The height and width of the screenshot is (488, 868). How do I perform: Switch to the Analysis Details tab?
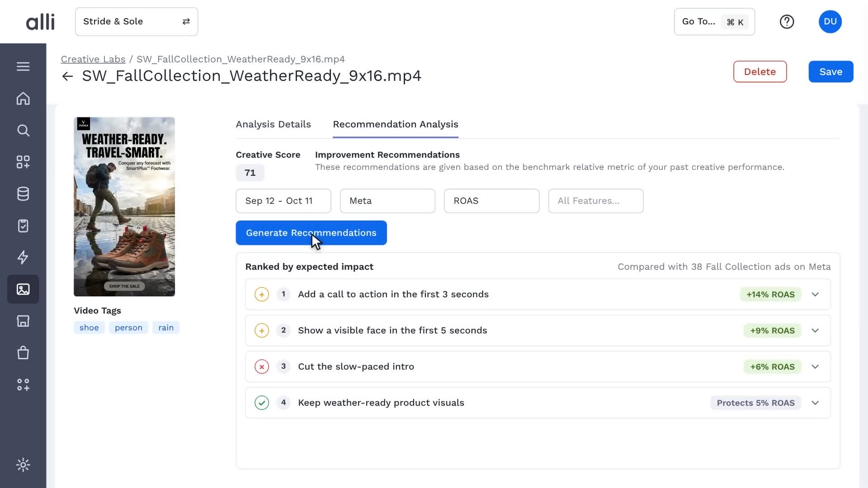click(x=274, y=124)
